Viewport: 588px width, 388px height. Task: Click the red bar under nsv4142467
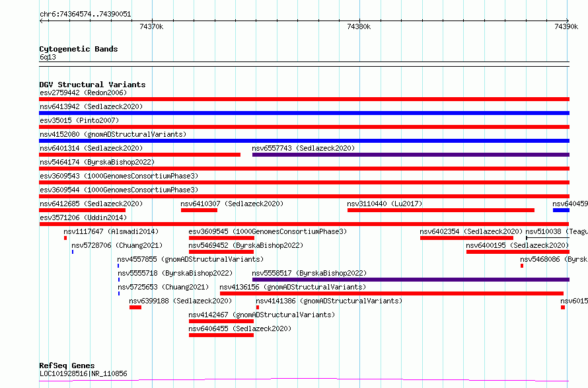tap(221, 321)
